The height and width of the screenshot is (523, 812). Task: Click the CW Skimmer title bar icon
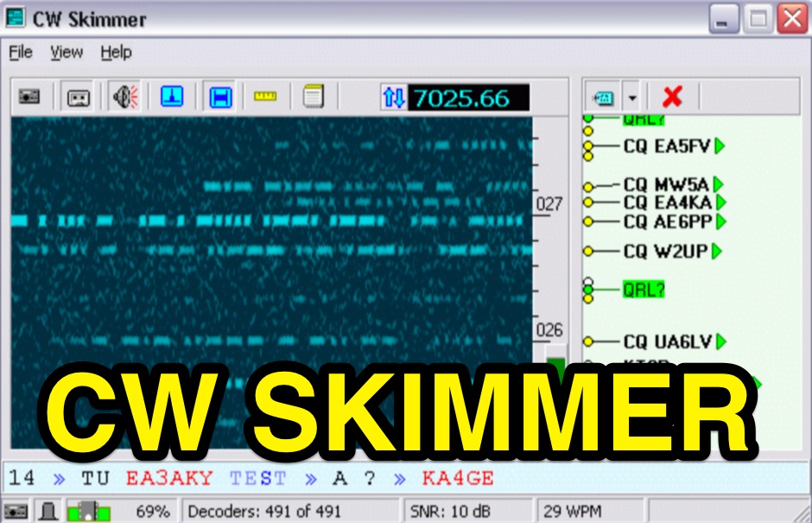[15, 17]
